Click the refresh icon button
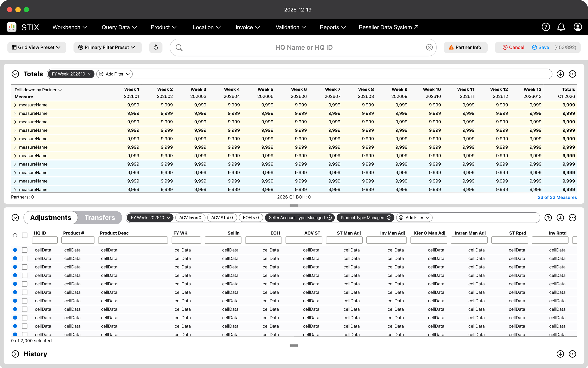 click(155, 47)
